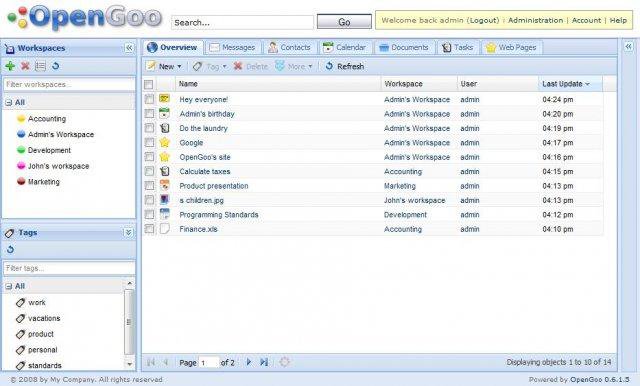Select the Marketing workspace with red dot
This screenshot has height=386, width=640.
(x=38, y=182)
